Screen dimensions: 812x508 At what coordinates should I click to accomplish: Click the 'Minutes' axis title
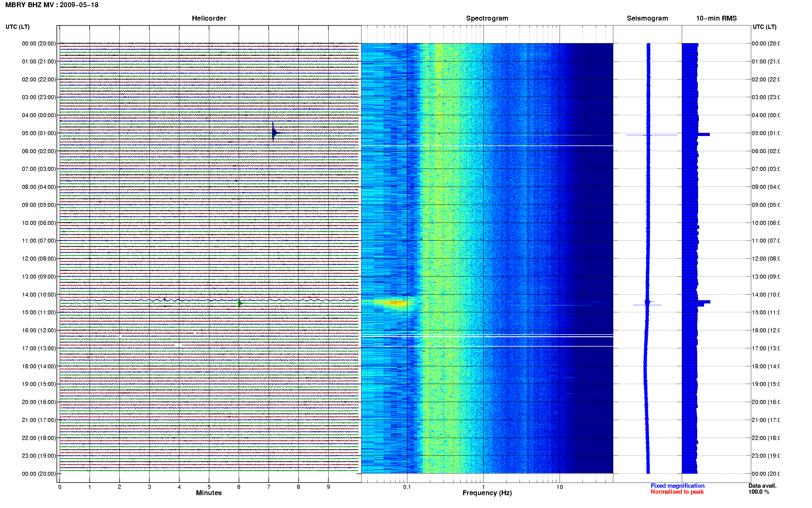pos(209,493)
